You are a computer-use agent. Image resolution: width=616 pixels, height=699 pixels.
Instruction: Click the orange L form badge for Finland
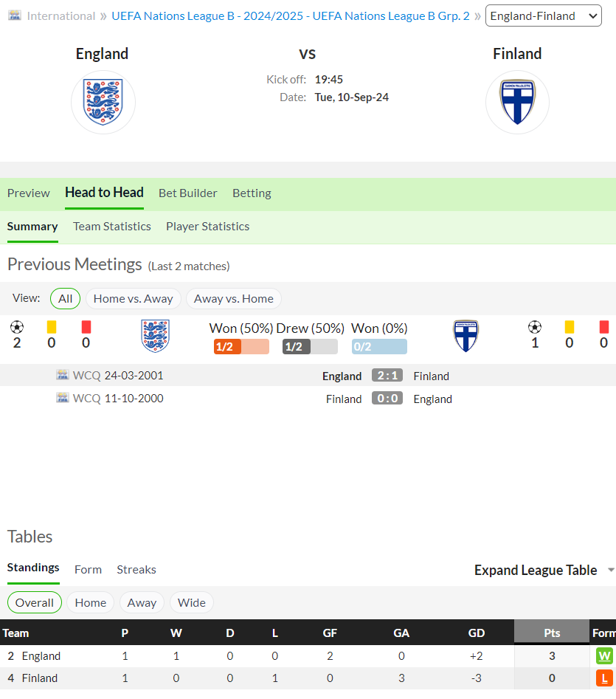coord(604,678)
